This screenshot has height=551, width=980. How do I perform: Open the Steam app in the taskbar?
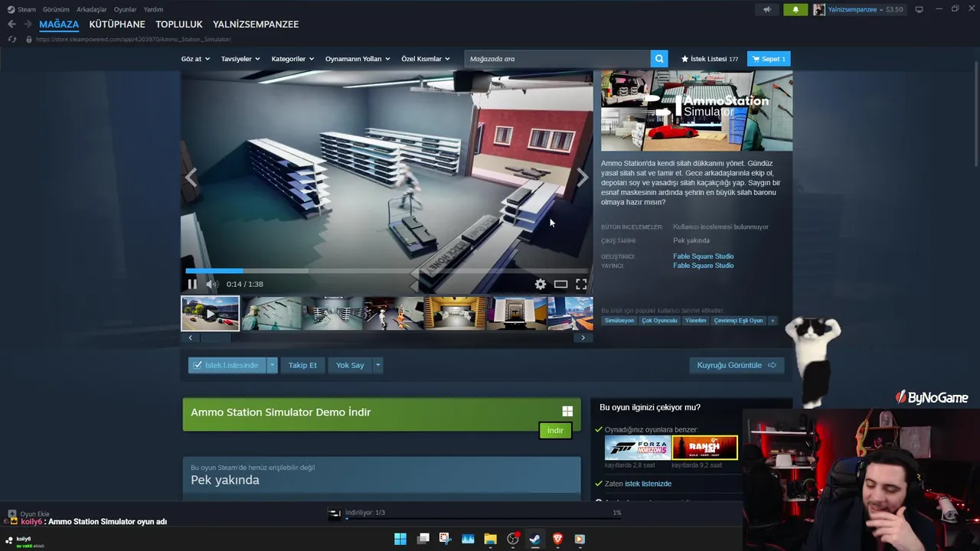535,539
